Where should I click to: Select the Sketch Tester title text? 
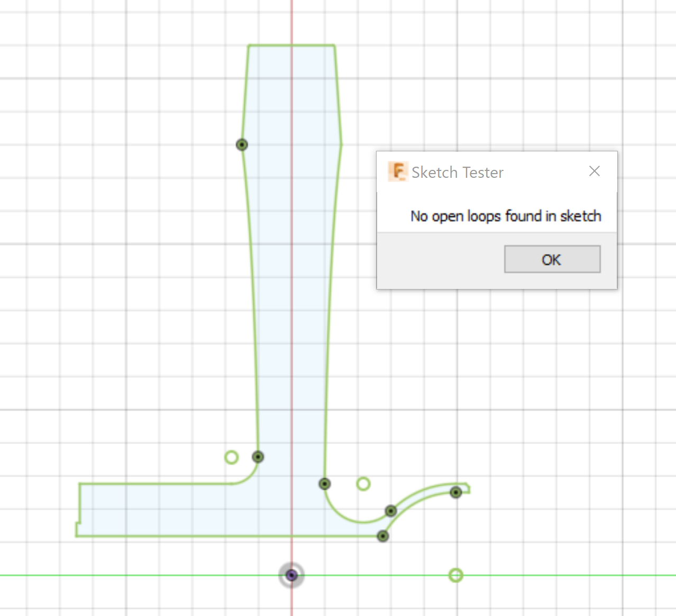(x=458, y=173)
